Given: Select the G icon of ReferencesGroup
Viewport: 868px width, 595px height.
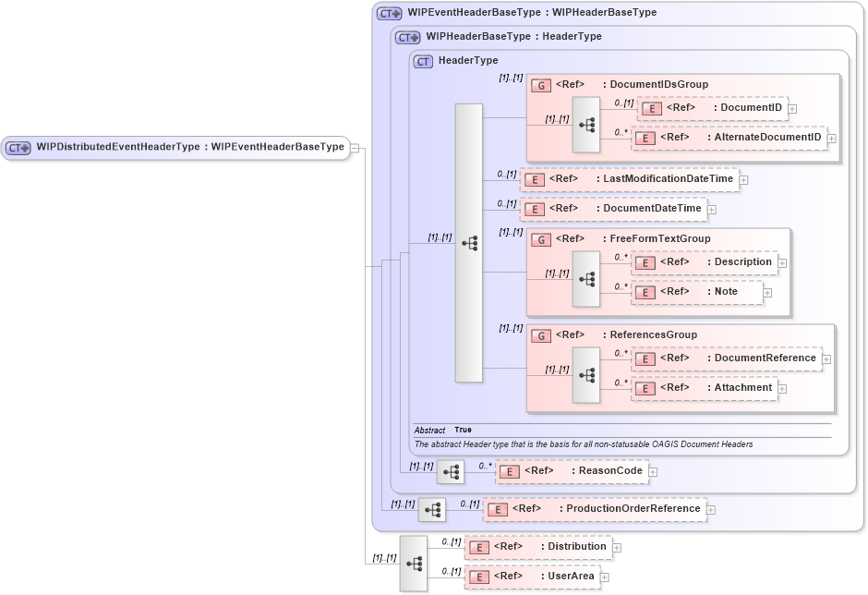Looking at the screenshot, I should (541, 334).
